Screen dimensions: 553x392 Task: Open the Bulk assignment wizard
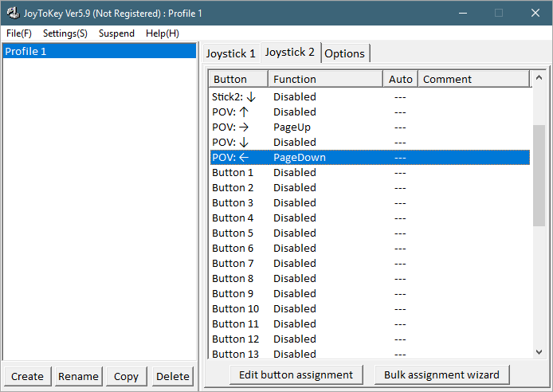pos(441,374)
